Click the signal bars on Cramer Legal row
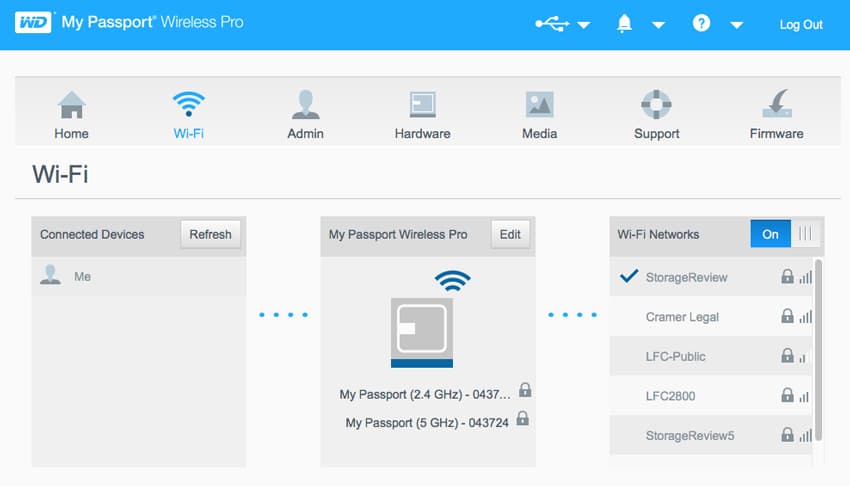This screenshot has height=486, width=850. [806, 317]
